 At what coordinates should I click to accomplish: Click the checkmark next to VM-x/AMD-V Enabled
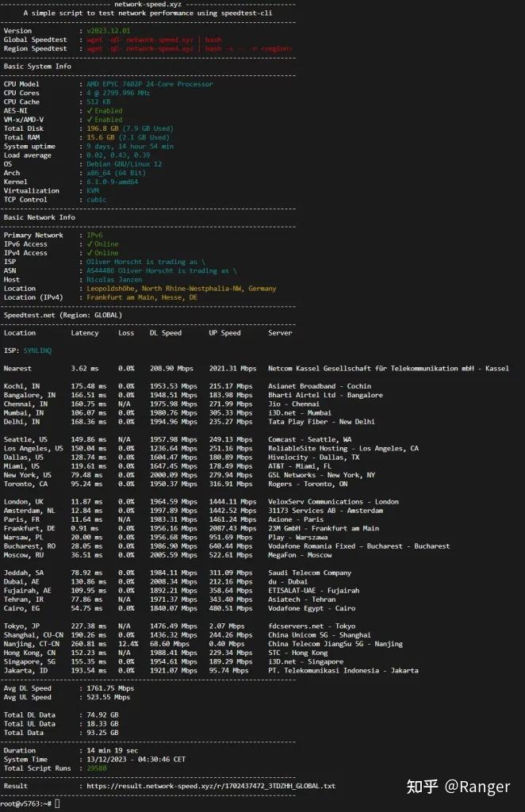click(89, 120)
